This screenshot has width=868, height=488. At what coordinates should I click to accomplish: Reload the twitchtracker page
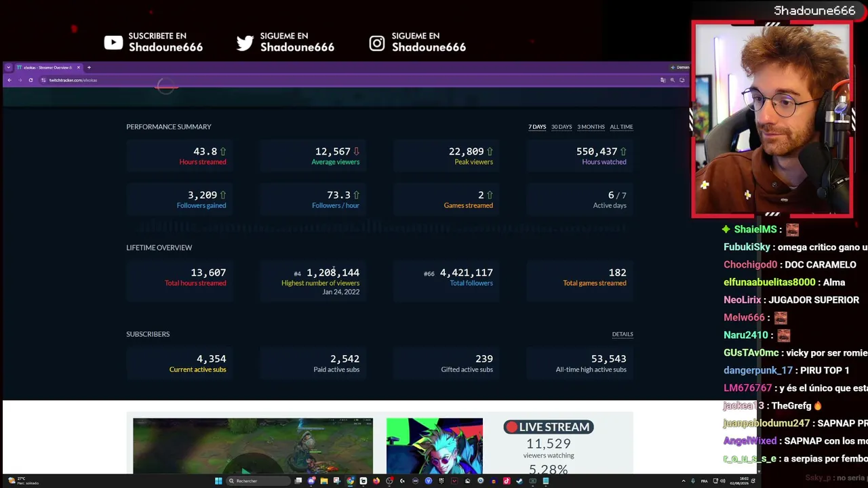click(x=31, y=80)
